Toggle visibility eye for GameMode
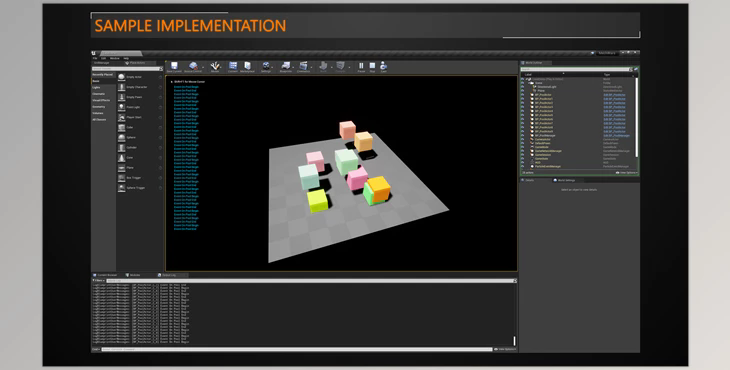The height and width of the screenshot is (370, 730). tap(522, 147)
